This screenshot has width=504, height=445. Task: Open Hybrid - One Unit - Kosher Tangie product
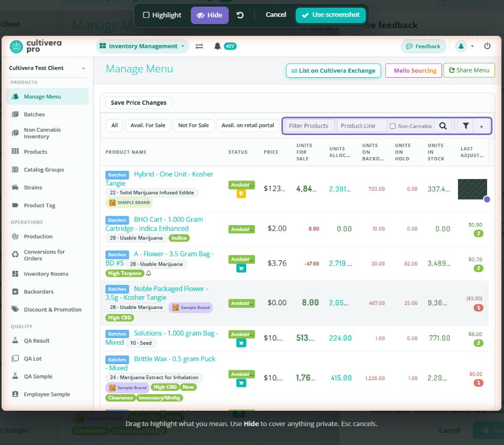[x=173, y=174]
